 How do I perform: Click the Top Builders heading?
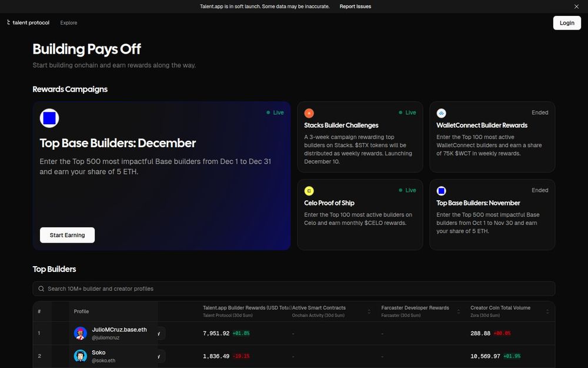54,269
